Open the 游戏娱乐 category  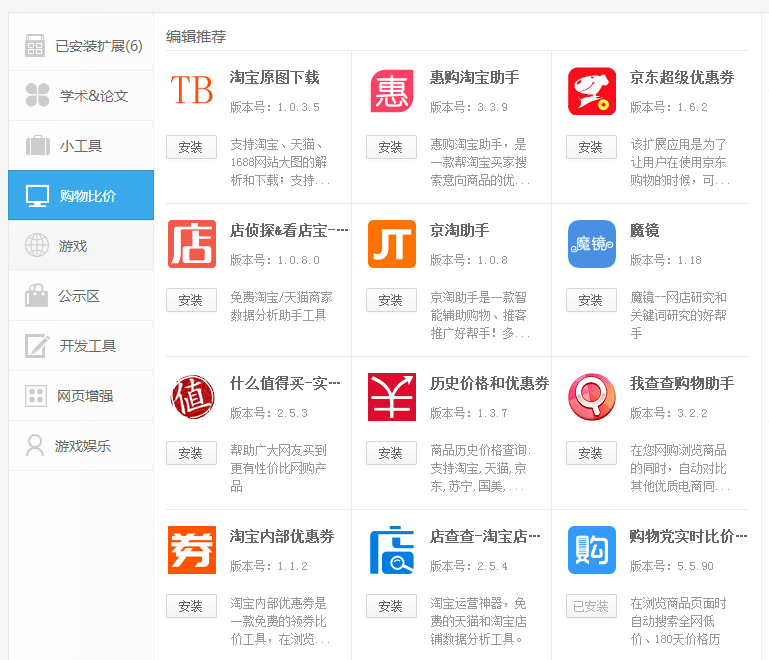tap(81, 446)
